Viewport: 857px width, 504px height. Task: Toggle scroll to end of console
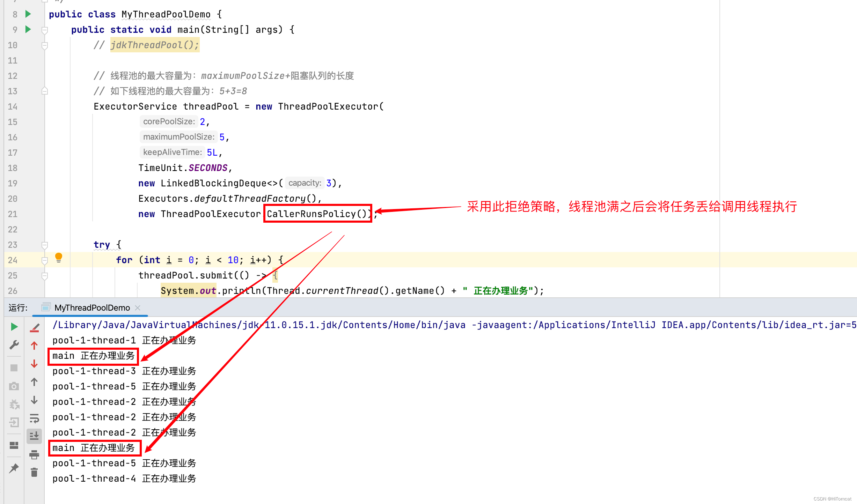[34, 436]
